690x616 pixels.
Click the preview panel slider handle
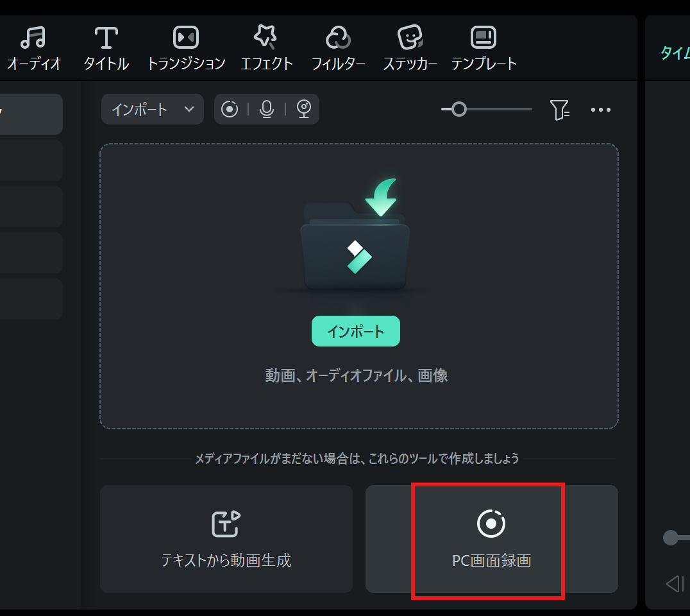point(671,538)
